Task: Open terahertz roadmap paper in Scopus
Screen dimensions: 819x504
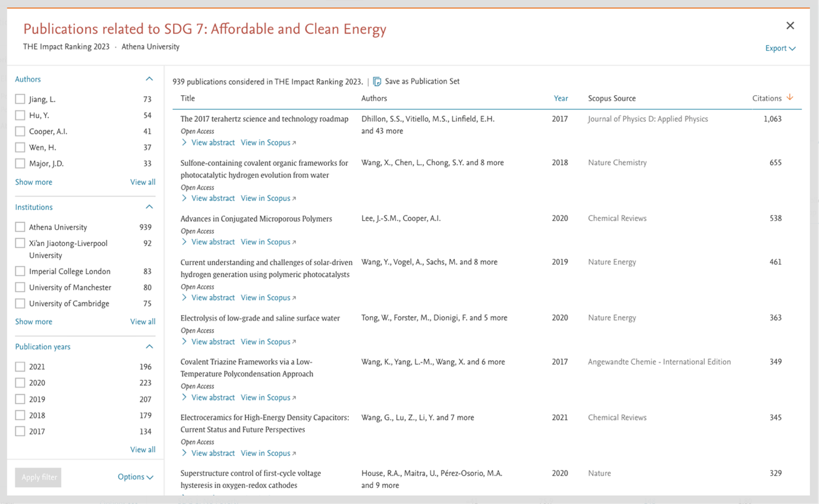Action: 268,143
